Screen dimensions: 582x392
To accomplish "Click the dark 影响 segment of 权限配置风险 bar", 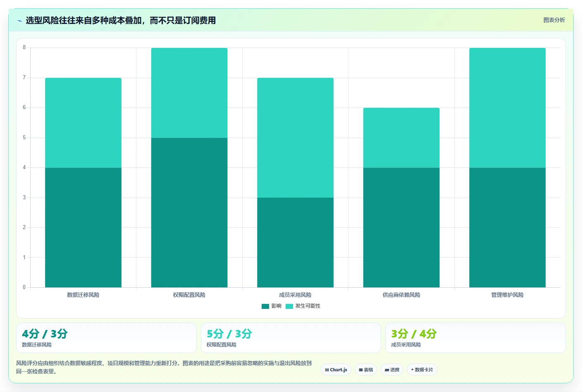I will (189, 213).
